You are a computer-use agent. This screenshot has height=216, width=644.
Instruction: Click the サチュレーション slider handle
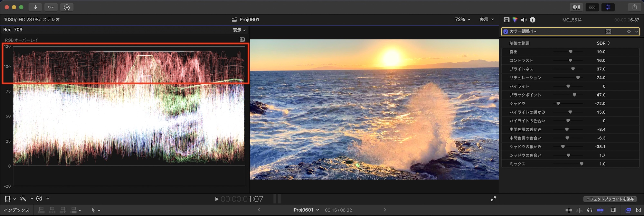pyautogui.click(x=578, y=78)
